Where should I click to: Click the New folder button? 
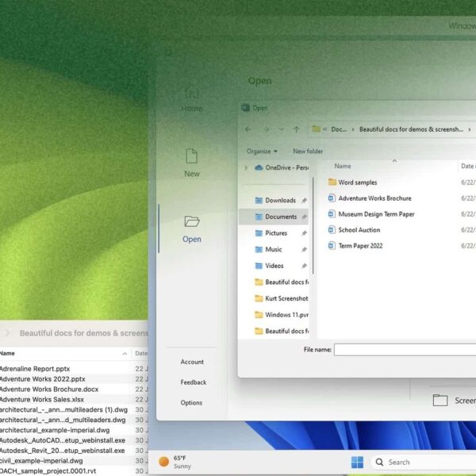point(308,151)
